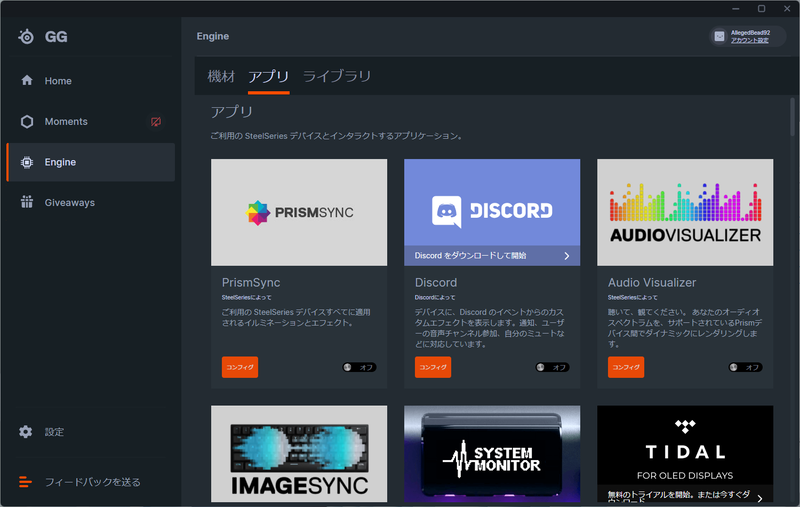
Task: Open the System Monitor banner thumbnail
Action: [492, 454]
